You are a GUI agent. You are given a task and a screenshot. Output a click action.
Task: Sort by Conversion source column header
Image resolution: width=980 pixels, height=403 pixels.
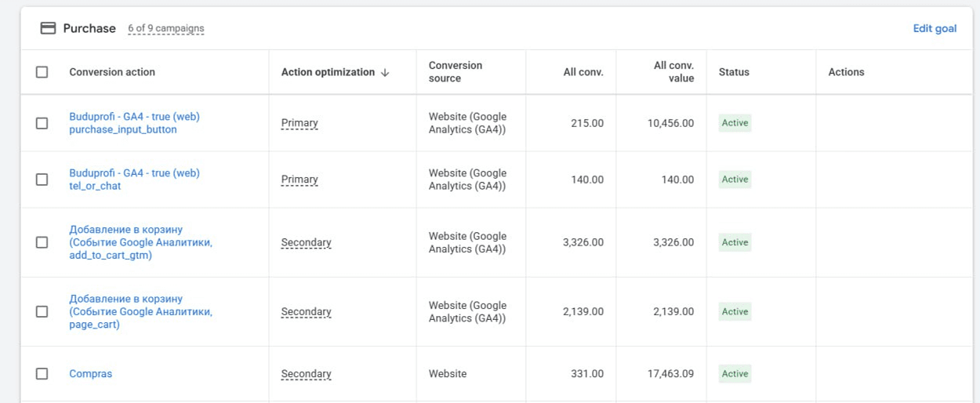tap(456, 72)
